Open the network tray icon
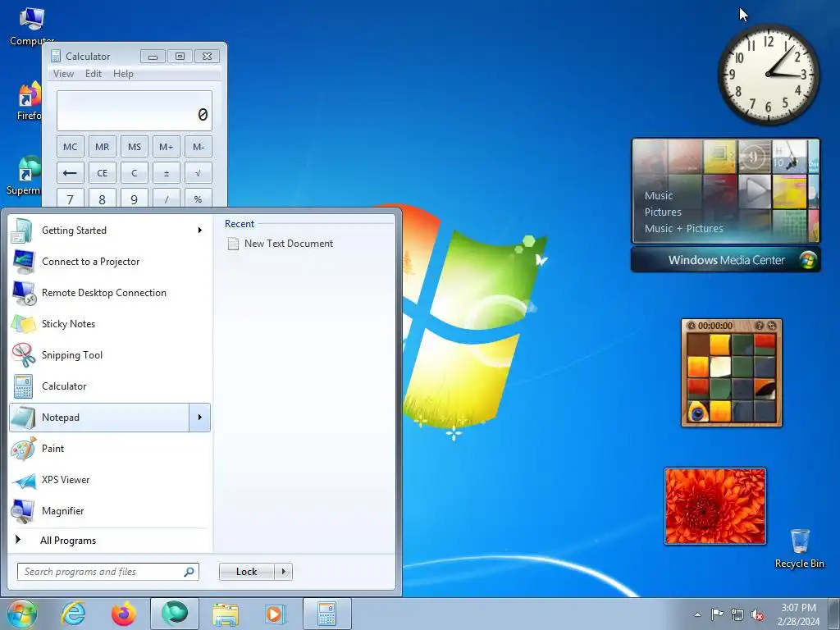840x630 pixels. point(737,614)
